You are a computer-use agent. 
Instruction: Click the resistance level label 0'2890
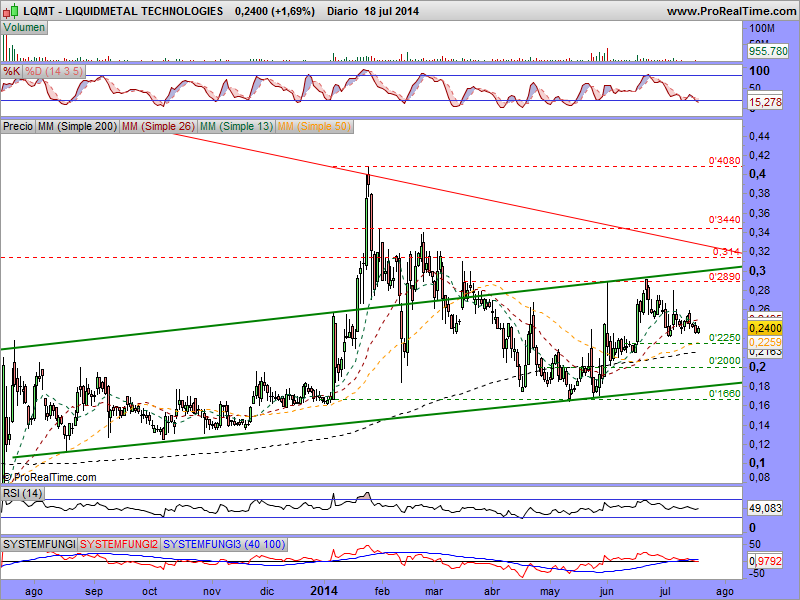[724, 277]
